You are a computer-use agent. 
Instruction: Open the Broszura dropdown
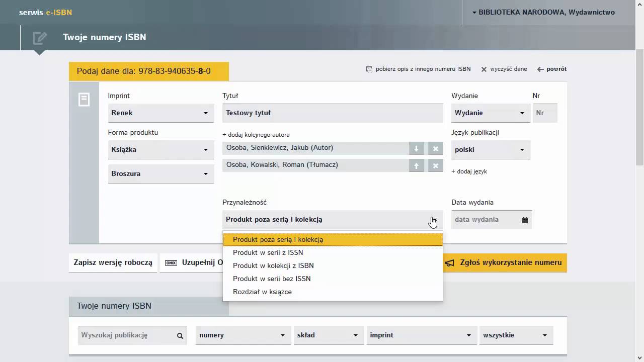161,173
